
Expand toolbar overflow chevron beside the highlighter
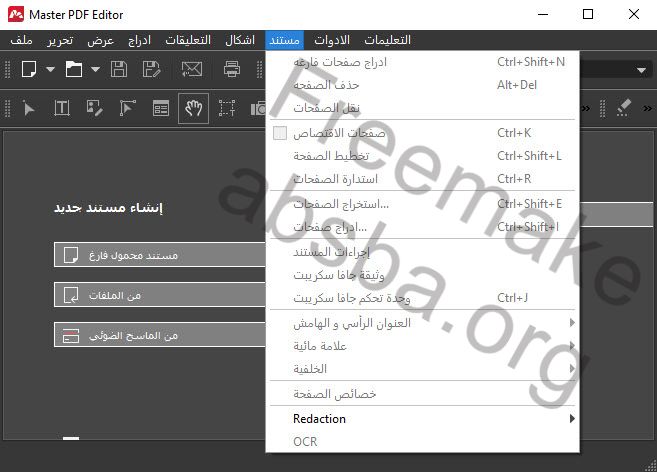click(586, 109)
